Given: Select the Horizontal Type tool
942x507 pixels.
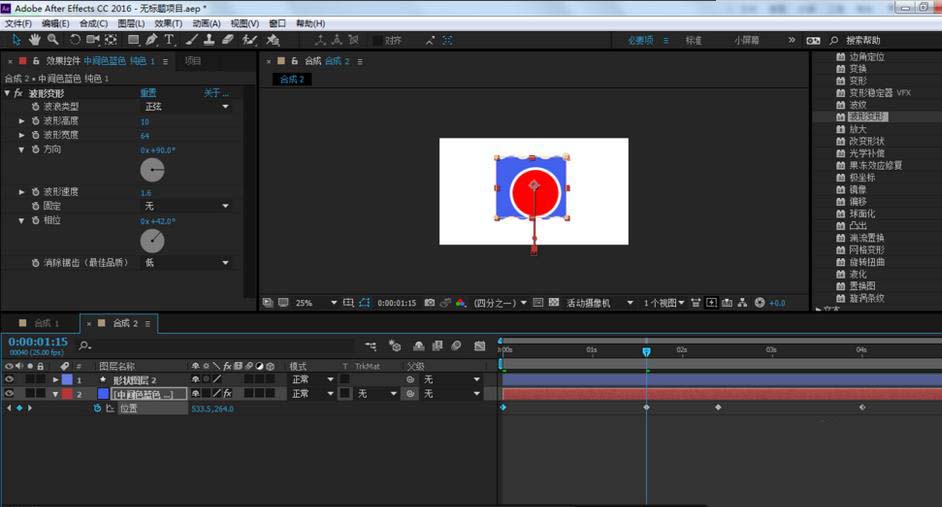Looking at the screenshot, I should point(169,40).
